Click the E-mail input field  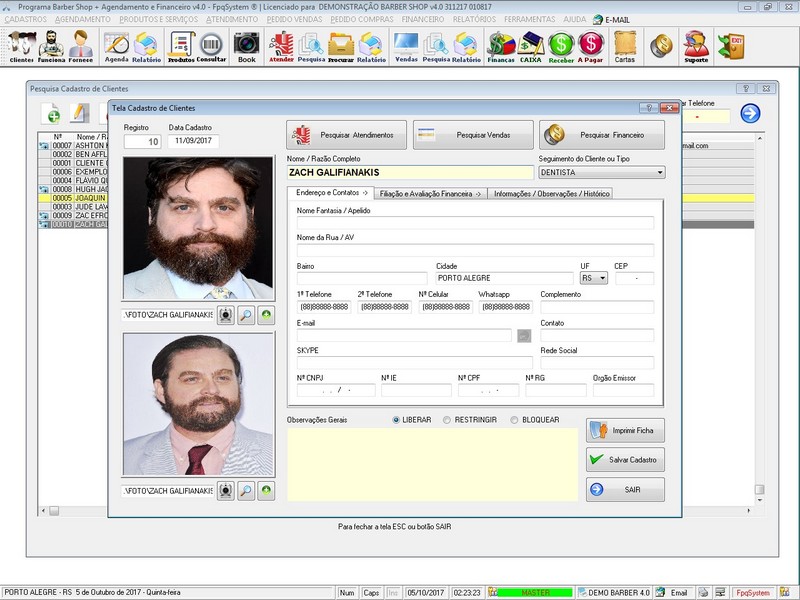tap(404, 336)
